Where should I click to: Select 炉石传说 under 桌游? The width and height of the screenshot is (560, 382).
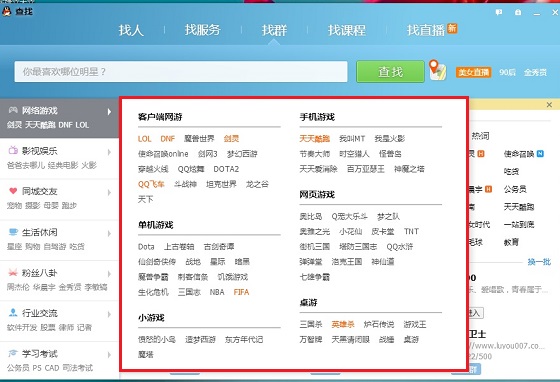pyautogui.click(x=379, y=324)
